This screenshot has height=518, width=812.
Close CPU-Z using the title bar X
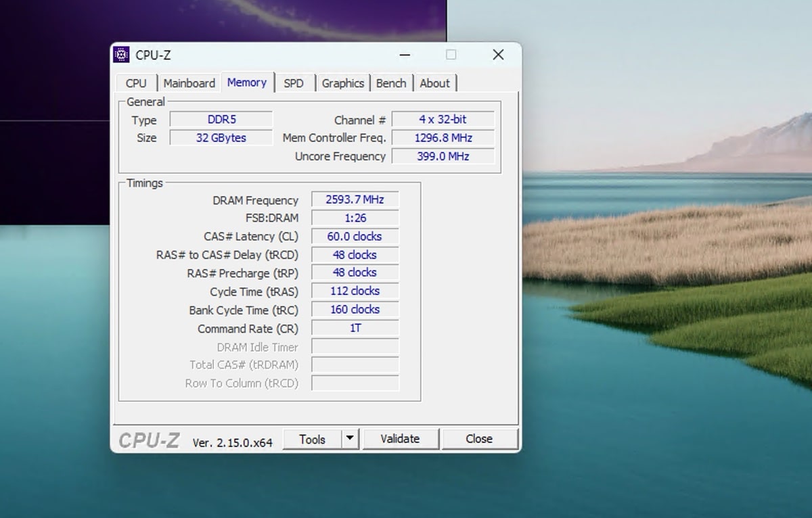498,55
